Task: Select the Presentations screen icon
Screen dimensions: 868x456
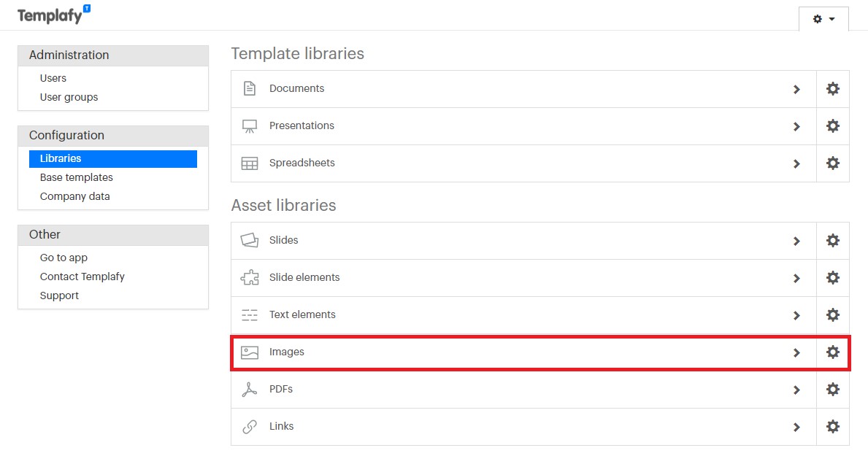Action: tap(249, 125)
